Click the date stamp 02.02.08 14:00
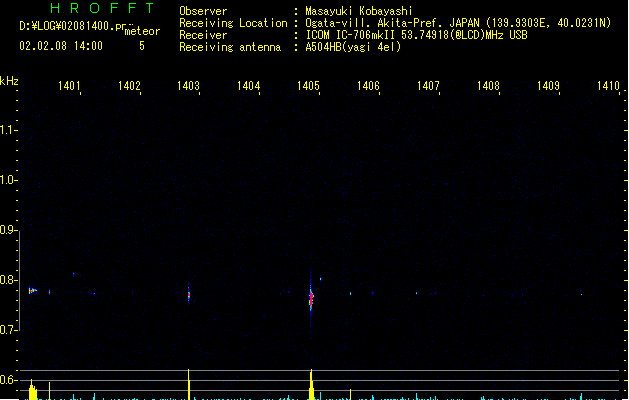Viewport: 629px width, 400px height. coord(61,46)
